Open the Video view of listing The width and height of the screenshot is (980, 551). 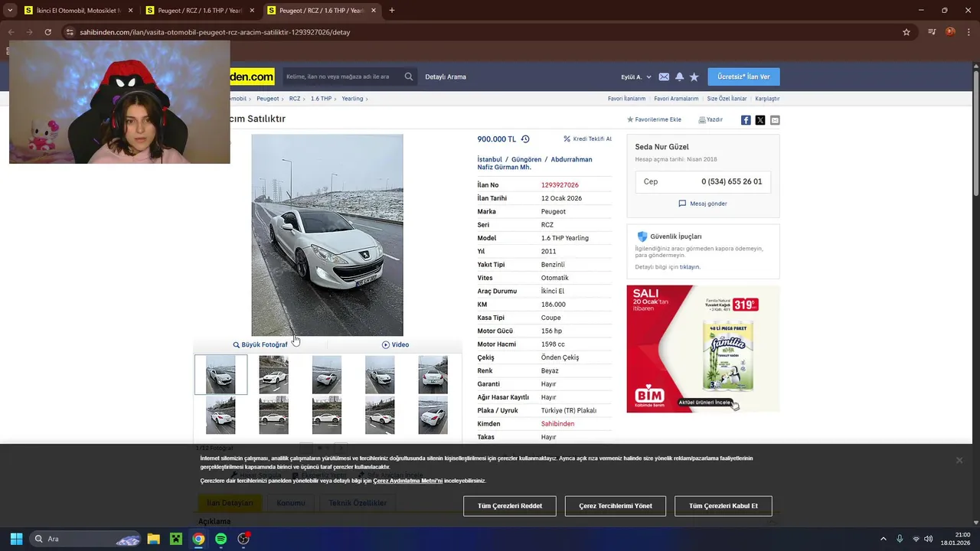pyautogui.click(x=395, y=344)
